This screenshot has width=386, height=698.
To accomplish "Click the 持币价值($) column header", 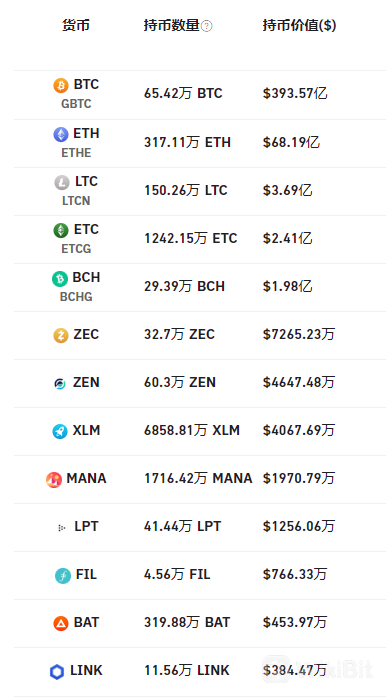I will (x=299, y=25).
